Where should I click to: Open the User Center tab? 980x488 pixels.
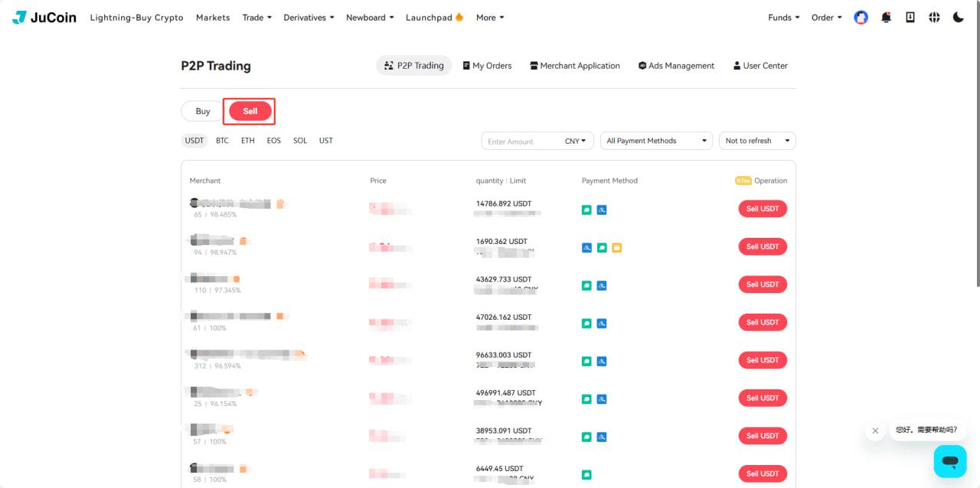tap(760, 66)
